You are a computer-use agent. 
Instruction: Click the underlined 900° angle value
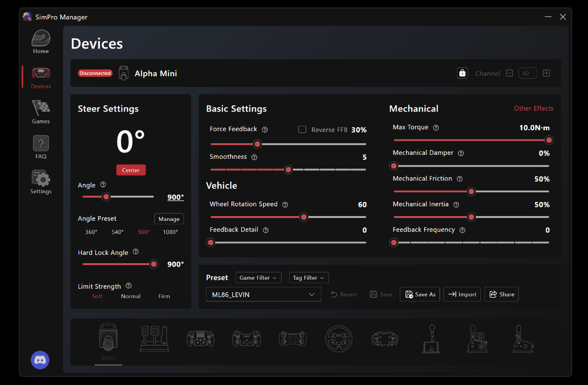click(176, 197)
